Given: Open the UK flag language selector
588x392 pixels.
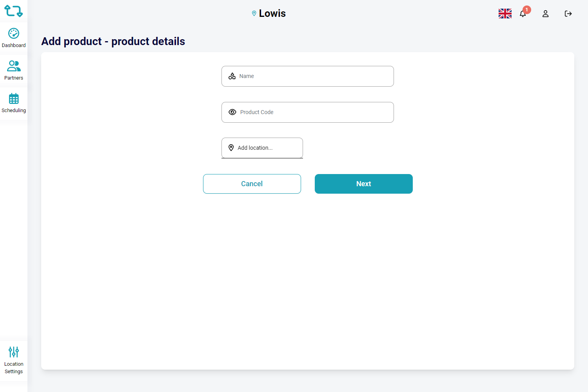Looking at the screenshot, I should pos(505,14).
